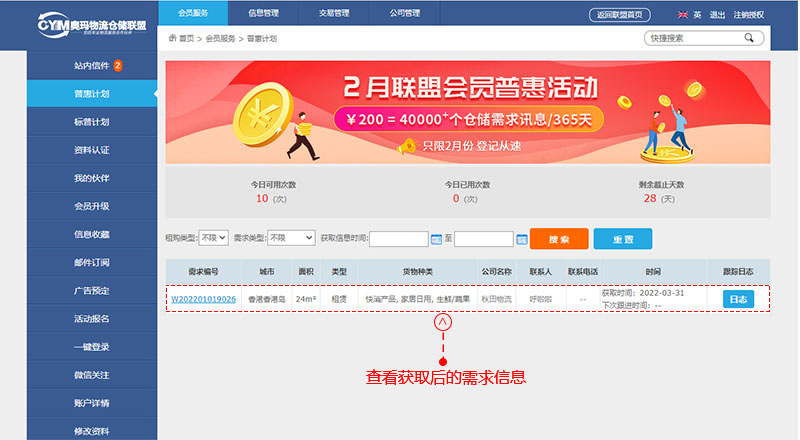Image resolution: width=800 pixels, height=440 pixels.
Task: Click the UK flag language icon
Action: pos(683,15)
